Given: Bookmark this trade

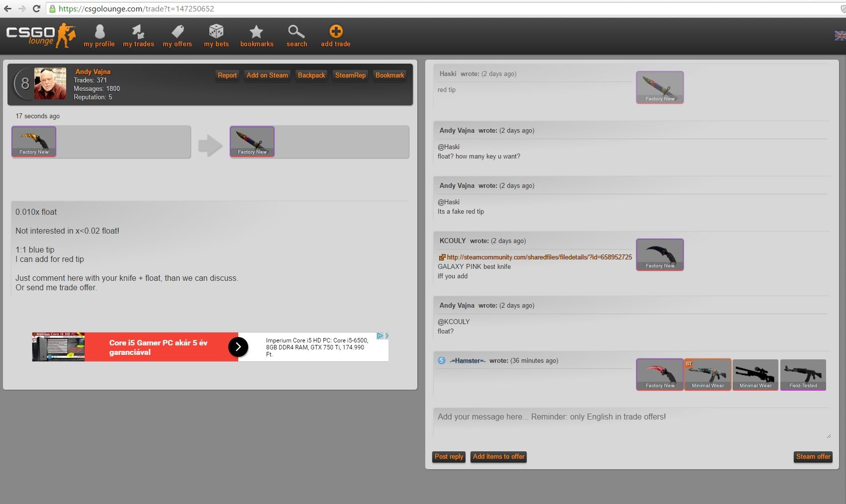Looking at the screenshot, I should pos(390,76).
